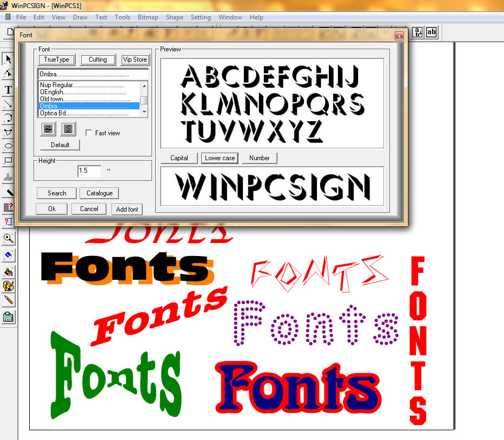This screenshot has height=440, width=504.
Task: Click the Add font button
Action: 127,209
